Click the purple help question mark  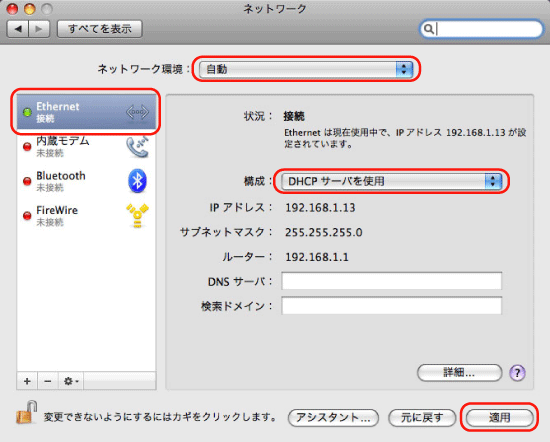coord(517,373)
